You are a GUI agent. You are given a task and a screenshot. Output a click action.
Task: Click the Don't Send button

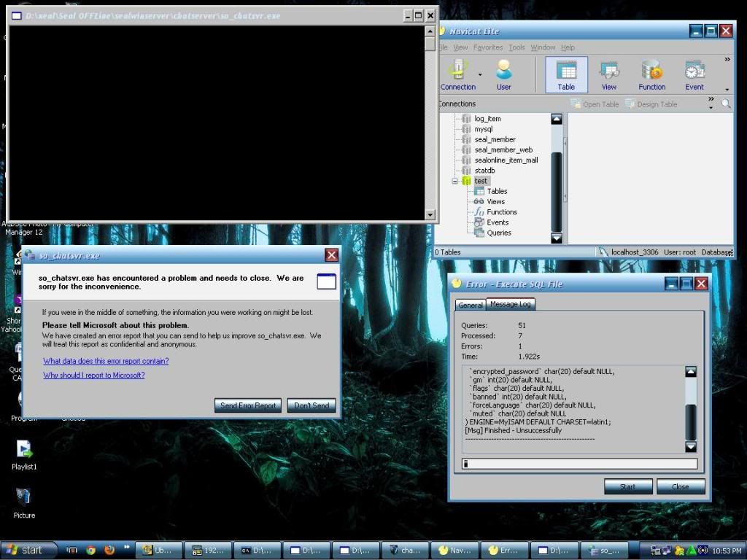point(311,405)
